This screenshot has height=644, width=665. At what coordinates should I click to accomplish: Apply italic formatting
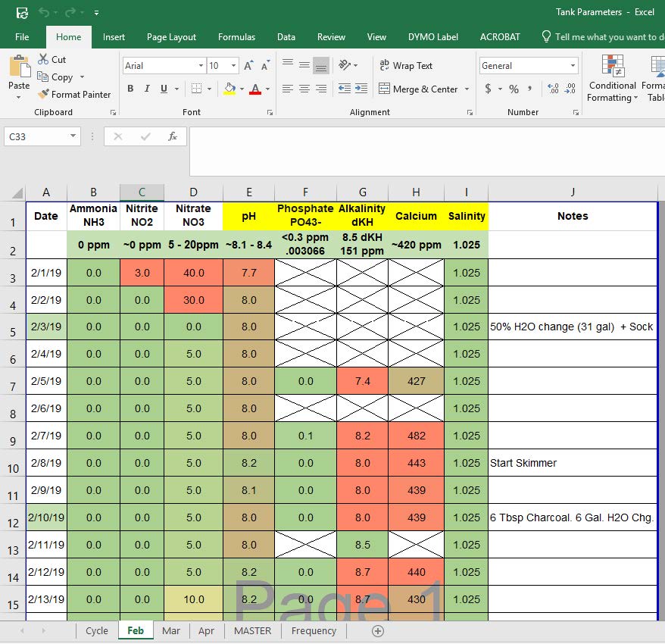[x=147, y=89]
